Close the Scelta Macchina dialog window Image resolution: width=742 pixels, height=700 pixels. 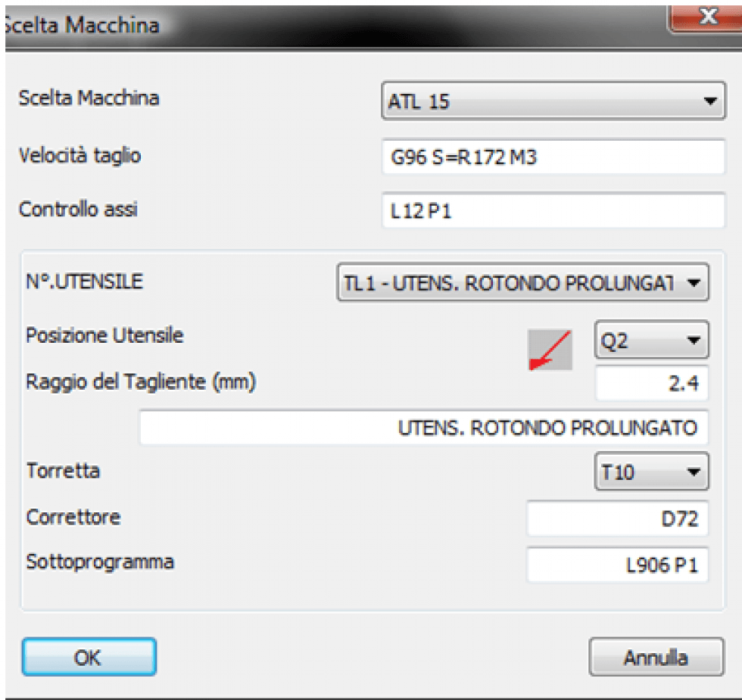tap(706, 18)
